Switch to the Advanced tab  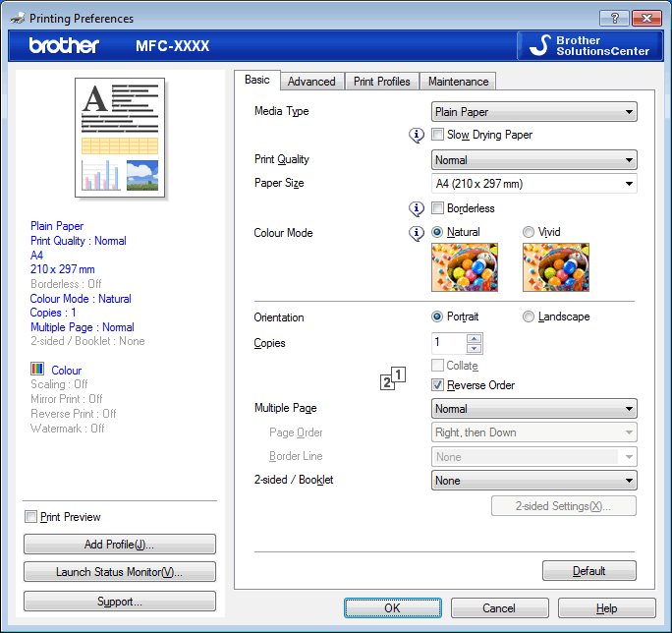pyautogui.click(x=311, y=82)
